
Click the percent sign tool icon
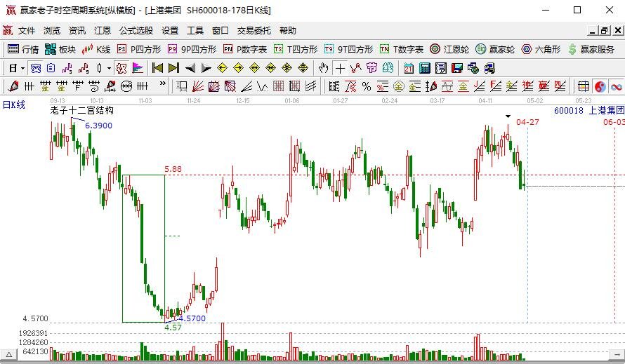367,86
